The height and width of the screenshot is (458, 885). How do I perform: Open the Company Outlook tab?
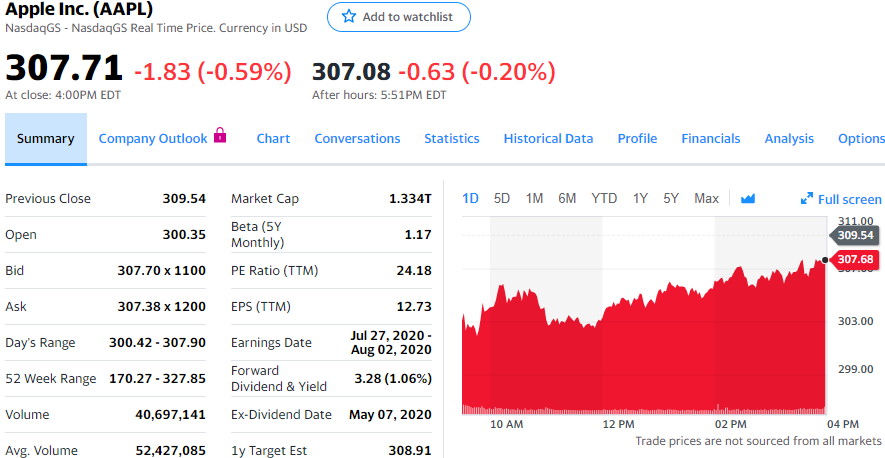(153, 139)
